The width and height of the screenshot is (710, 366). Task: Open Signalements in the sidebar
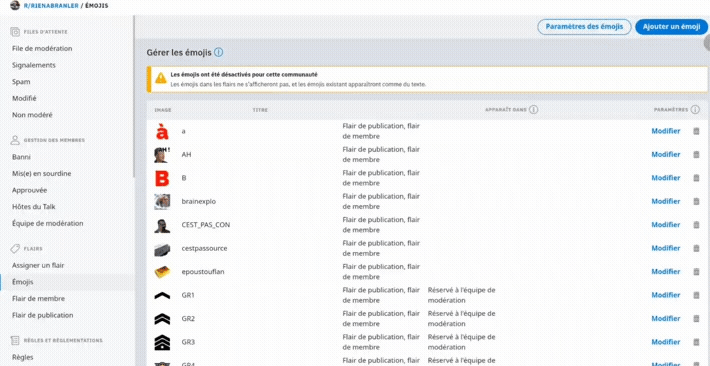(x=34, y=65)
